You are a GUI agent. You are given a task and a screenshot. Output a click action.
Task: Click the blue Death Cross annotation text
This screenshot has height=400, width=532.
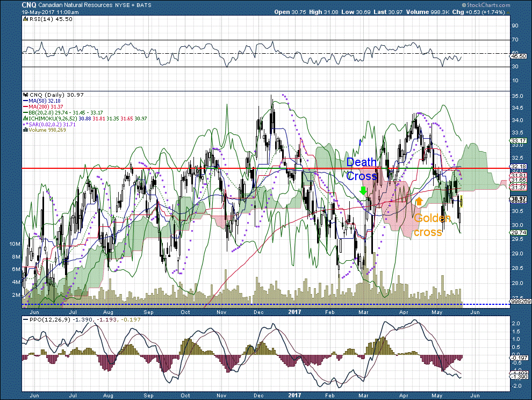pyautogui.click(x=361, y=169)
